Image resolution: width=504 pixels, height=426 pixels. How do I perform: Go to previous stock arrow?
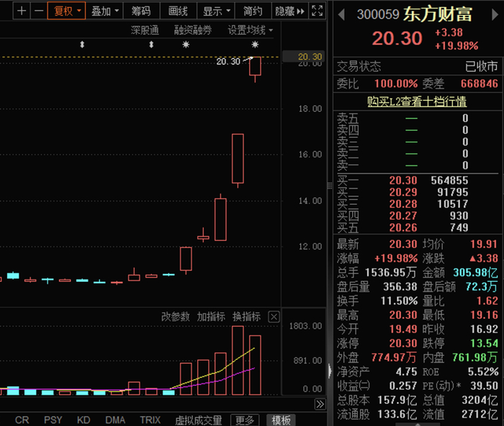tap(341, 14)
